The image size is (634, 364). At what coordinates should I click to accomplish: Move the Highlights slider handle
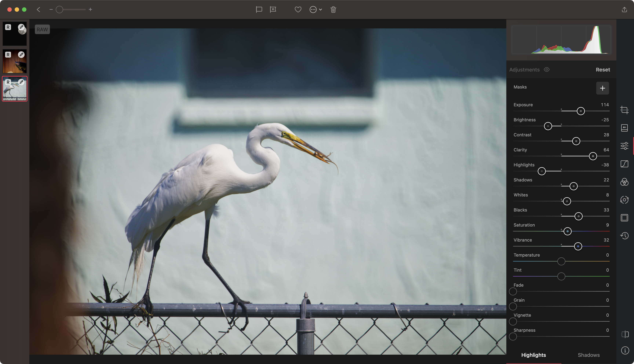542,171
